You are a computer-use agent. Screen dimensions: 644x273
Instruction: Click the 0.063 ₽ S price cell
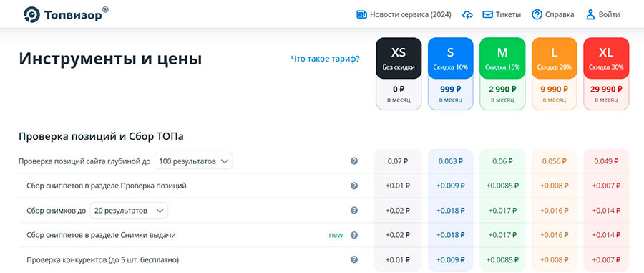click(451, 161)
